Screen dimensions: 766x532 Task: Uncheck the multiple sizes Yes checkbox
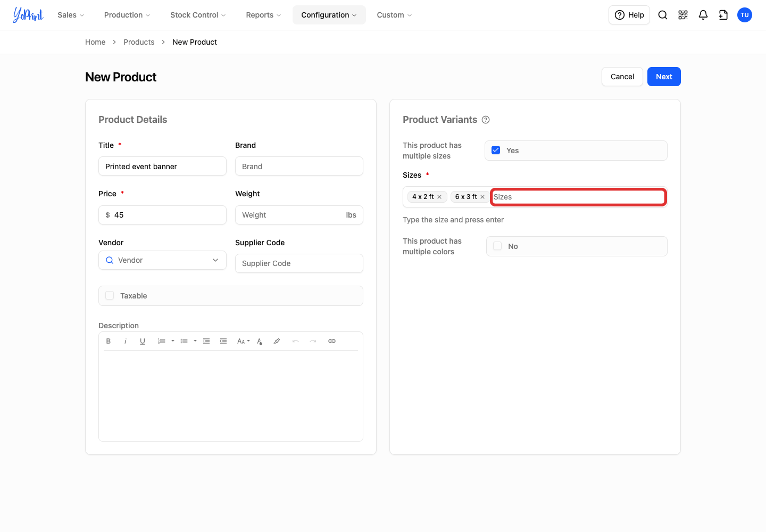[x=496, y=150]
